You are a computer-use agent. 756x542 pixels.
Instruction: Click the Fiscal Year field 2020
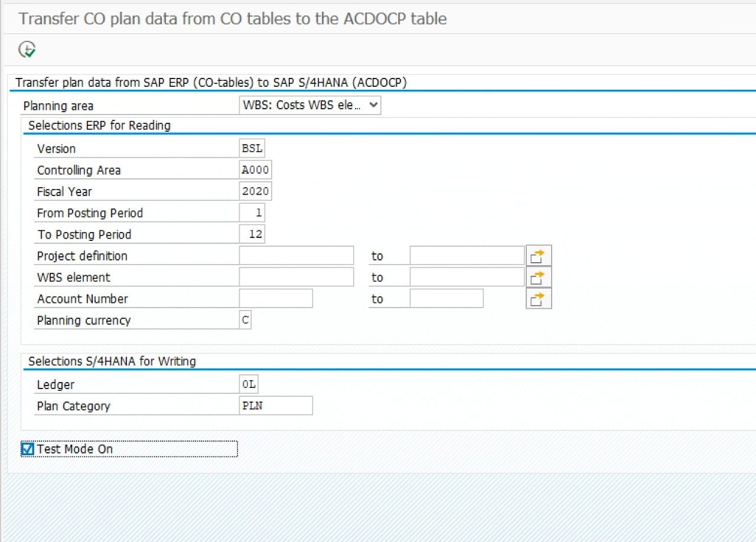pos(256,191)
